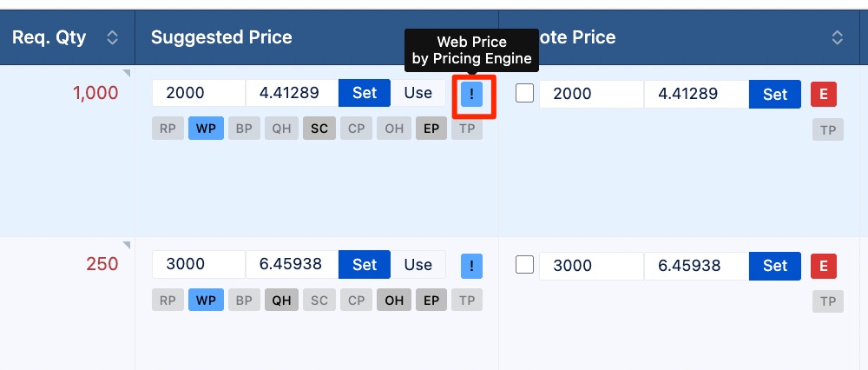Click the Suggested Price column header

tap(221, 37)
